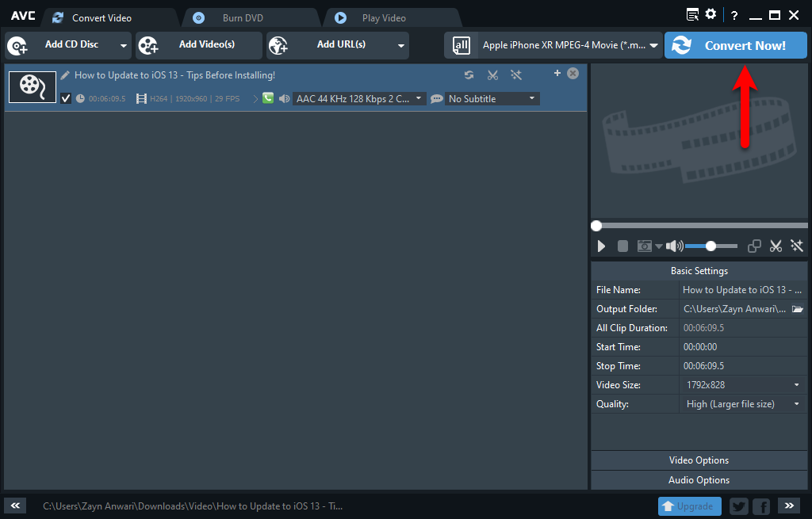Click the Basic Settings header

[699, 271]
